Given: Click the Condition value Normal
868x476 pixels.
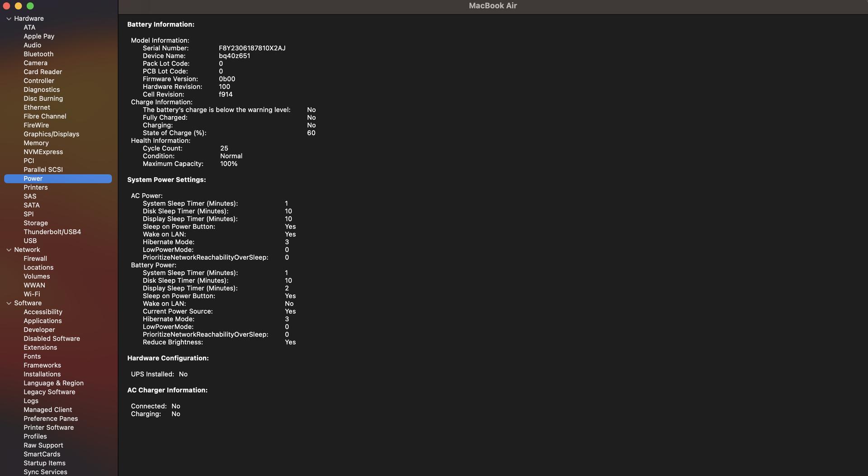Looking at the screenshot, I should (231, 156).
